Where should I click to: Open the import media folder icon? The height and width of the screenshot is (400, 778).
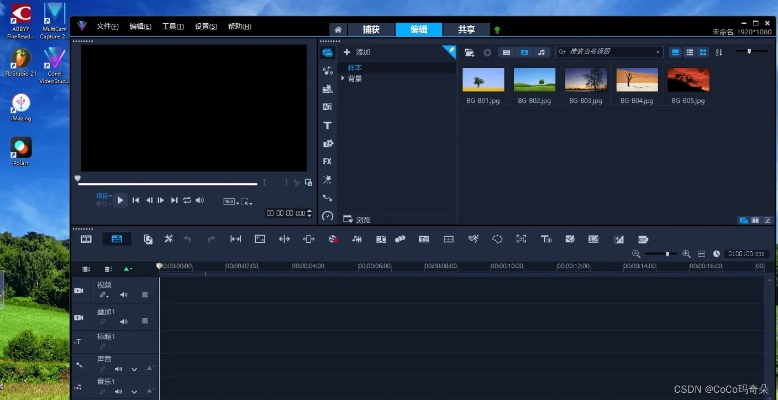(469, 51)
